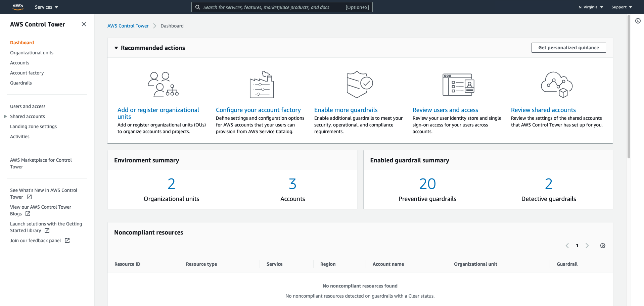Open See What's New in AWS Control Tower
The width and height of the screenshot is (644, 306).
44,194
